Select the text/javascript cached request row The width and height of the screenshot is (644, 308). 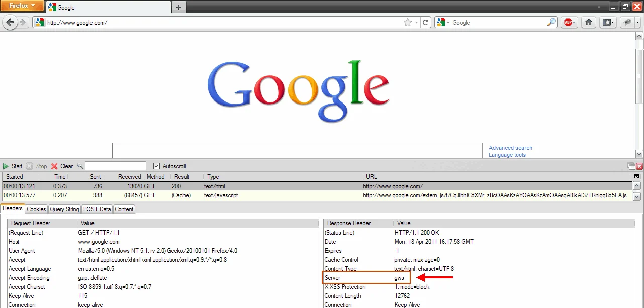(x=317, y=195)
